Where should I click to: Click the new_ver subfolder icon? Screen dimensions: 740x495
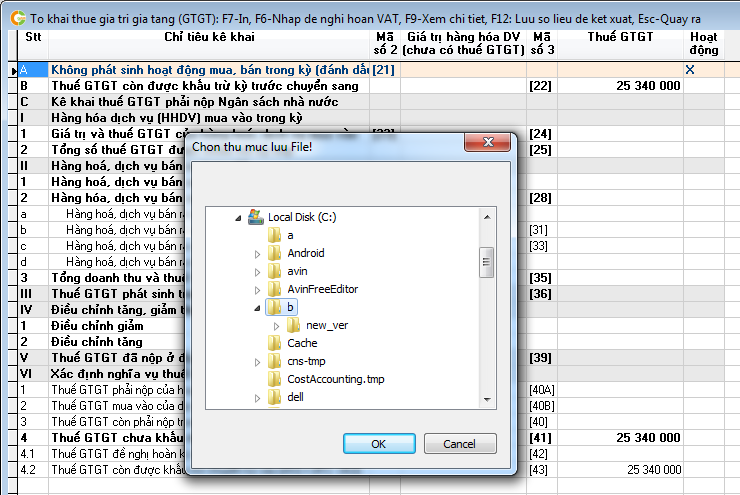tap(293, 325)
